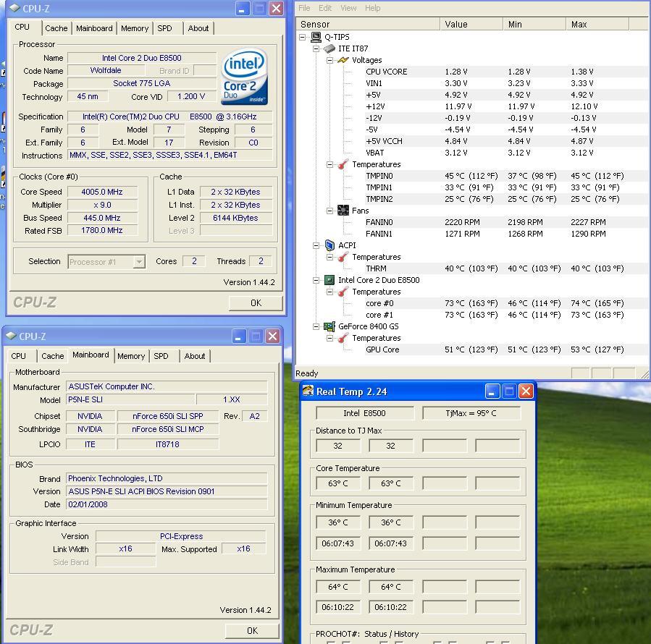Open the Processor #1 selection dropdown
The height and width of the screenshot is (644, 651).
click(x=139, y=262)
